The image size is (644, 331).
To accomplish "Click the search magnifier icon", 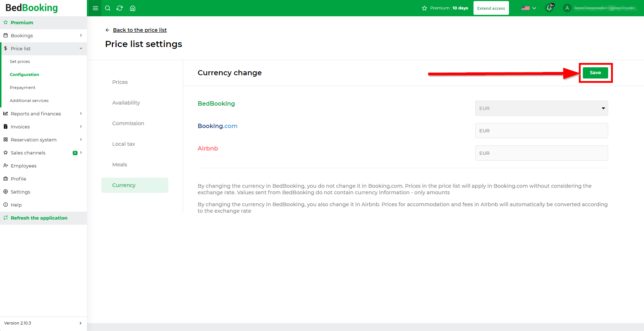I will (x=108, y=8).
